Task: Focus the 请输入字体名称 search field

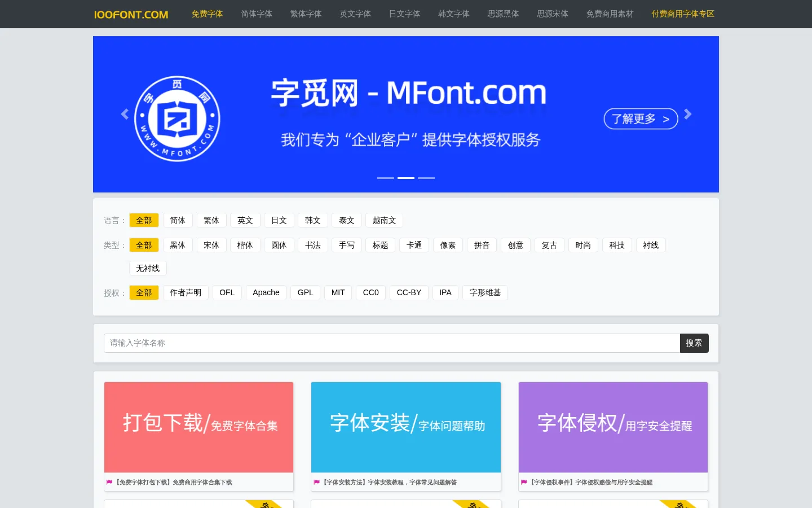Action: [x=392, y=343]
